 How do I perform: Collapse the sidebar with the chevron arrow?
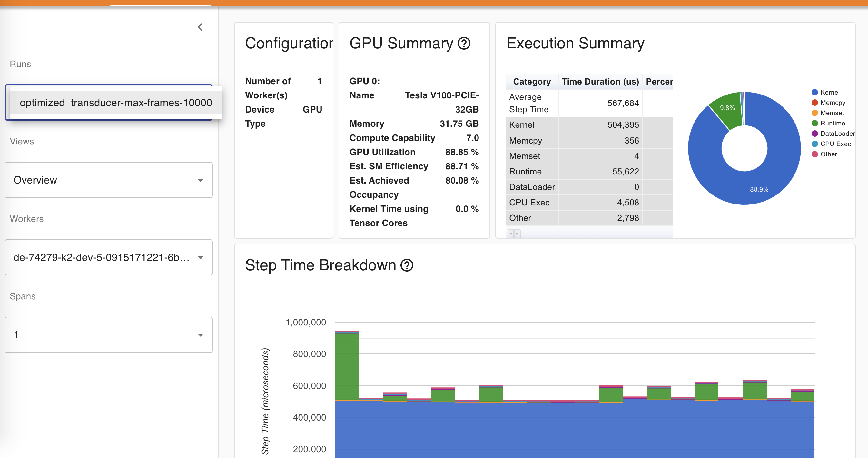(x=200, y=27)
